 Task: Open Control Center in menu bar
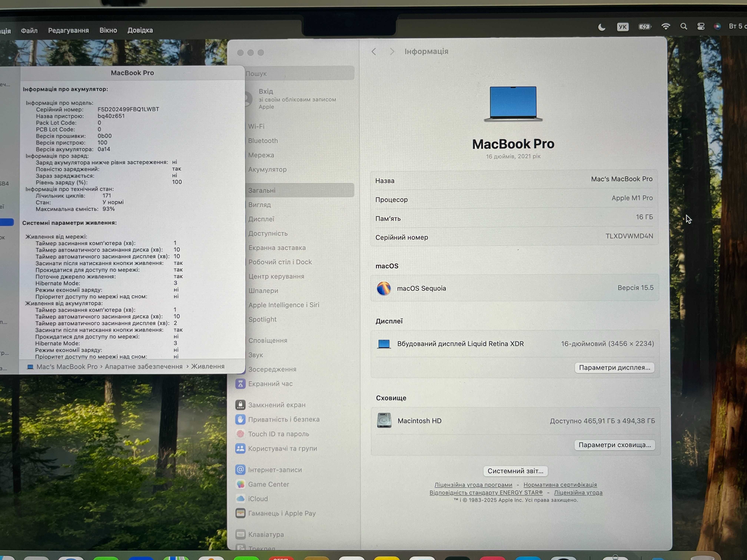[x=701, y=26]
